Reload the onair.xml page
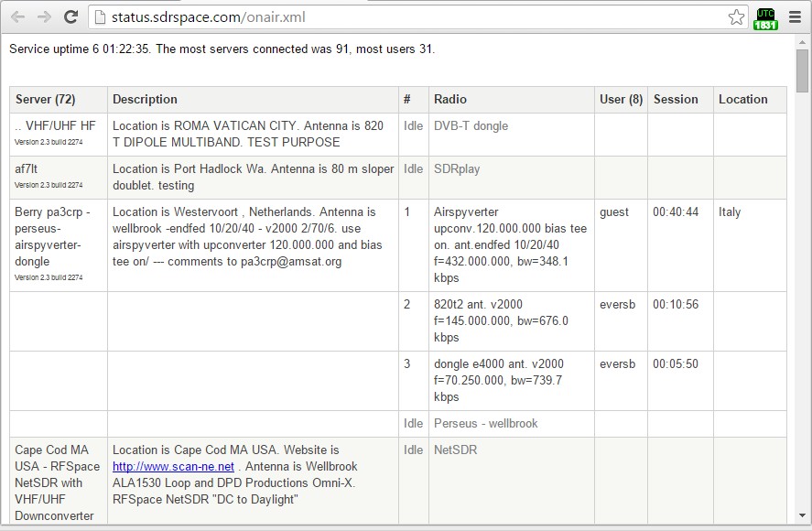This screenshot has width=812, height=531. (x=70, y=17)
